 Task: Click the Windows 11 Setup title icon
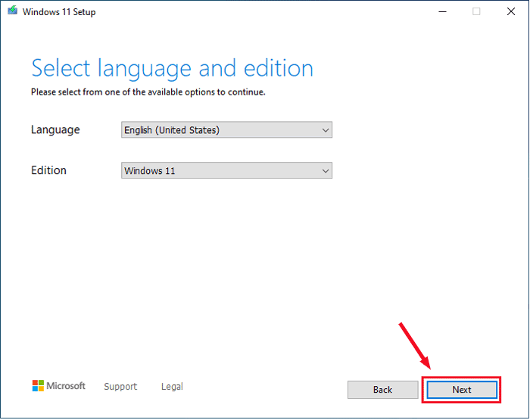(x=13, y=11)
